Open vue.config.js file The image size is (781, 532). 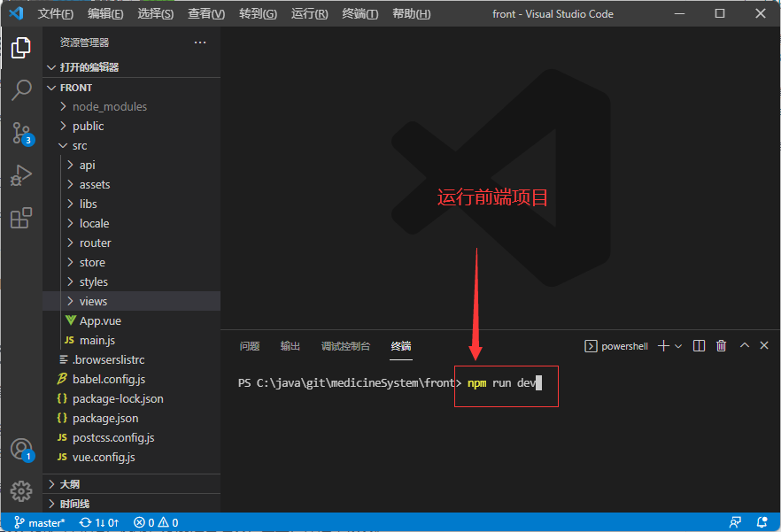tap(131, 457)
